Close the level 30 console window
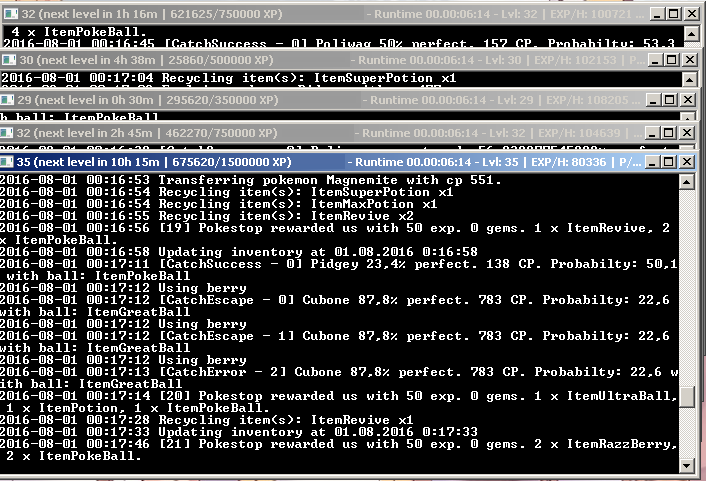 pyautogui.click(x=689, y=59)
